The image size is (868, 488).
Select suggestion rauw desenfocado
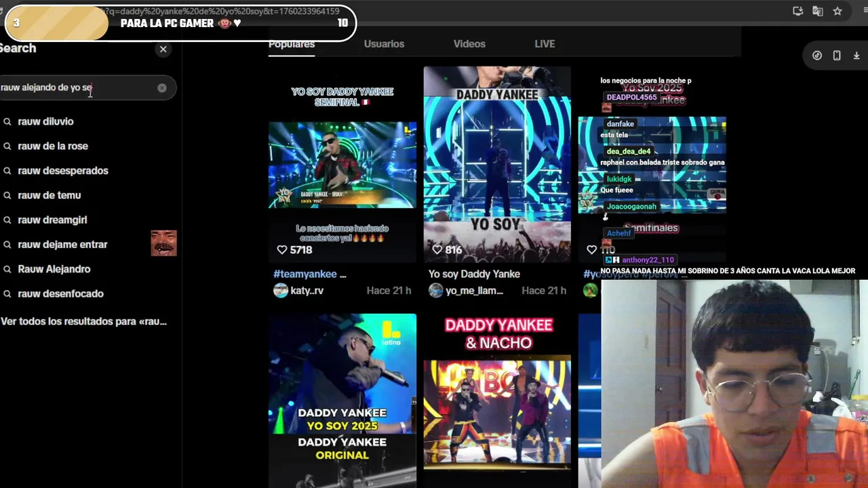point(60,293)
